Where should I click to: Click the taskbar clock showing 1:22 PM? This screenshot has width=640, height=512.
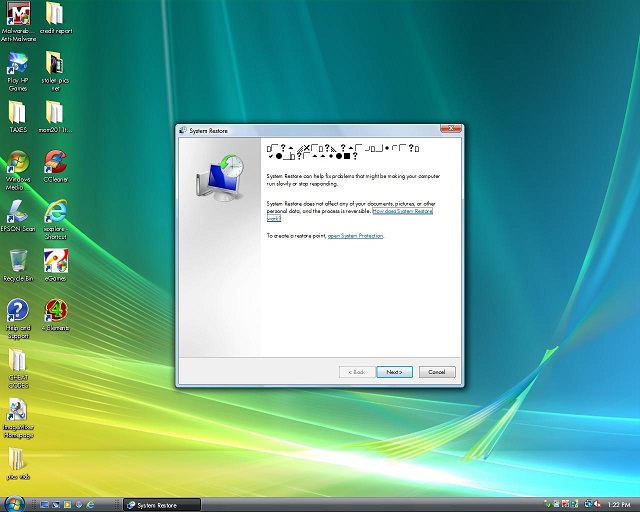(x=619, y=504)
